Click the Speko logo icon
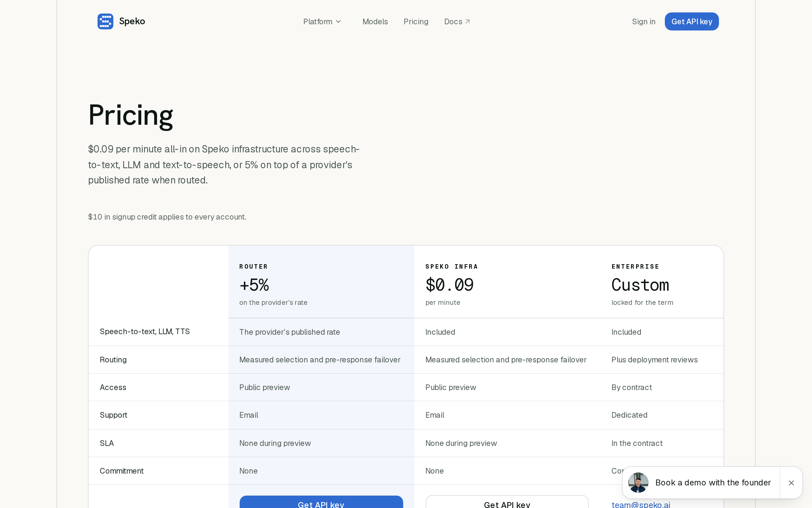 (x=105, y=21)
